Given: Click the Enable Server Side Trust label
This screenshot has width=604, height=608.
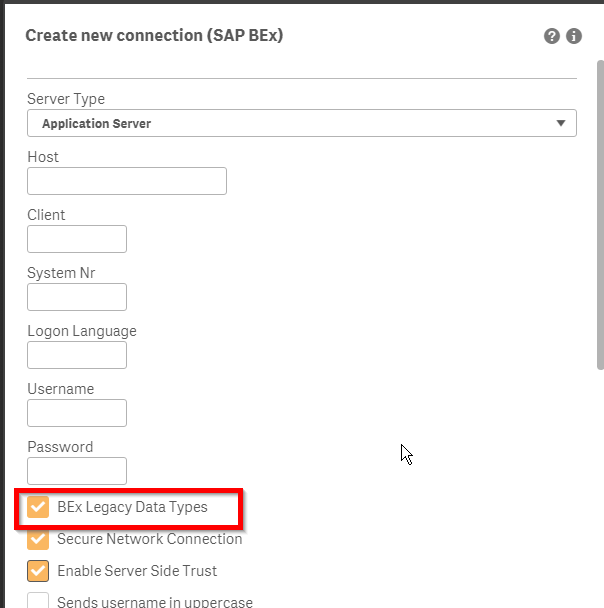Looking at the screenshot, I should tap(137, 571).
